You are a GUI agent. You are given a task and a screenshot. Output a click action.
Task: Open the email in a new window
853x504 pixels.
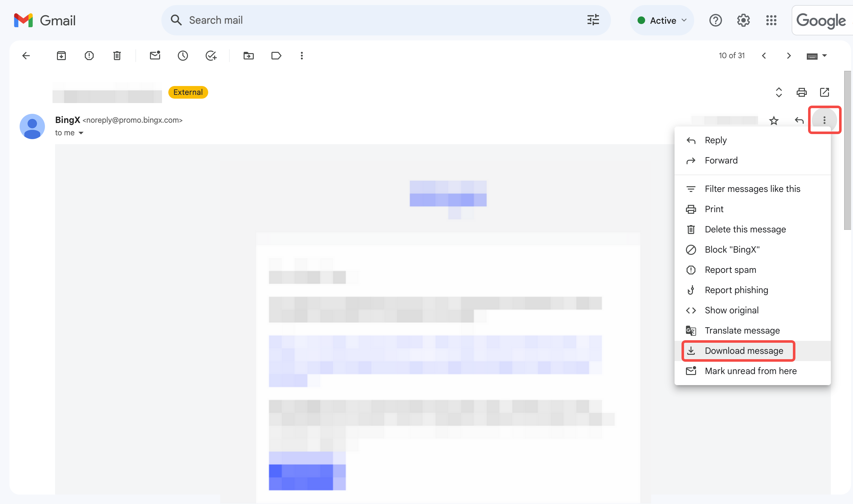(825, 92)
